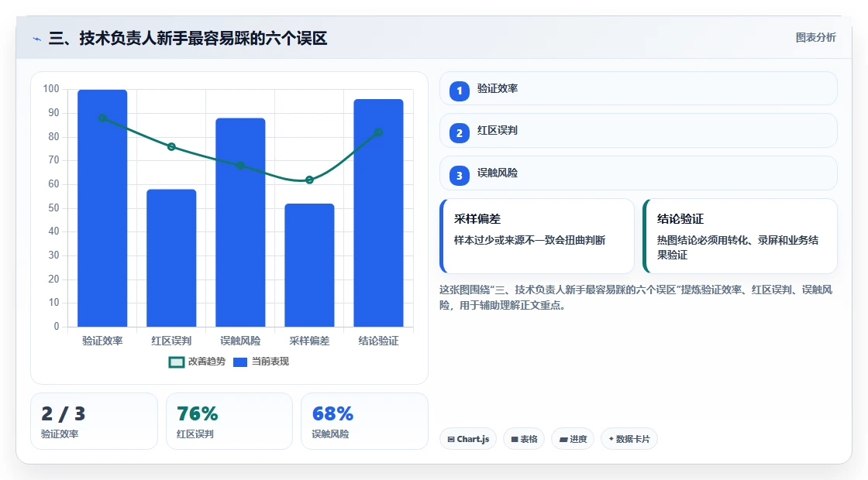
Task: Click the number 3 badge for 误触风险
Action: 459,175
